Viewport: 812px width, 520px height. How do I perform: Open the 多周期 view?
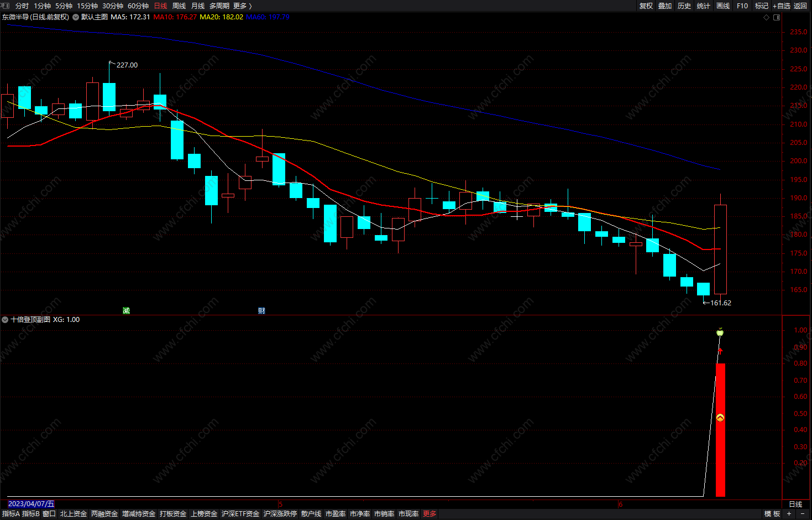219,6
